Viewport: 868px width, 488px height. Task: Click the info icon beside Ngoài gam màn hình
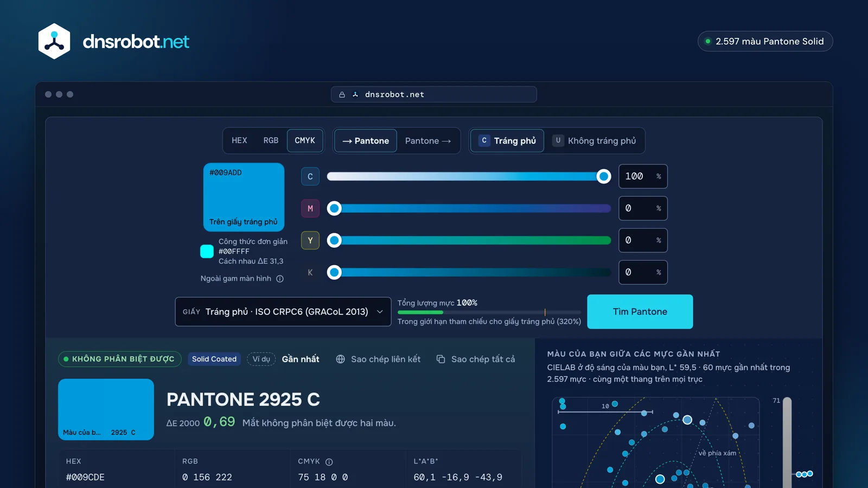(280, 279)
